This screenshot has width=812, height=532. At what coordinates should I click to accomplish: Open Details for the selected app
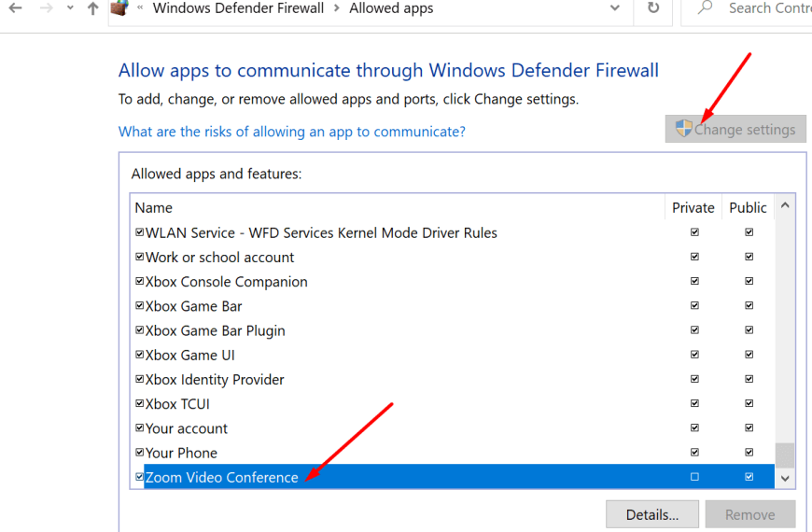(652, 514)
